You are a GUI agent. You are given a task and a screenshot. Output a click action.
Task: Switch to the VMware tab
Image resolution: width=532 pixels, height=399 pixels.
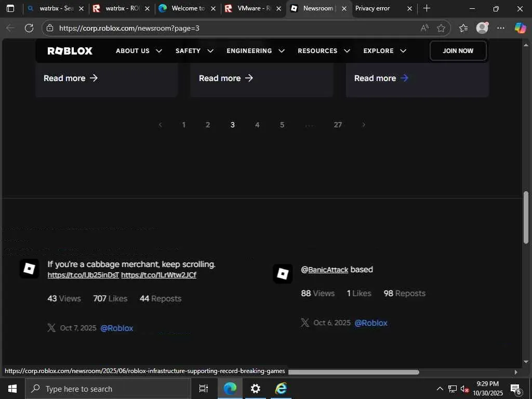click(253, 8)
